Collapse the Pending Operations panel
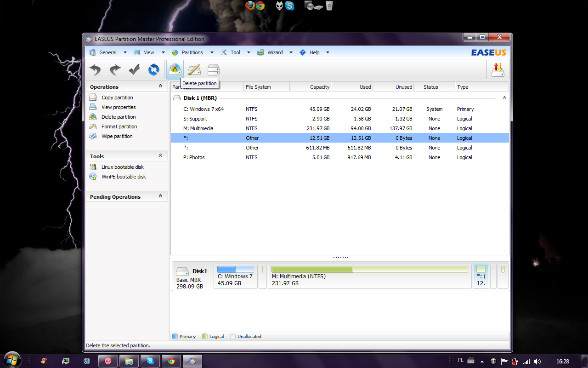The width and height of the screenshot is (588, 368). click(x=160, y=196)
